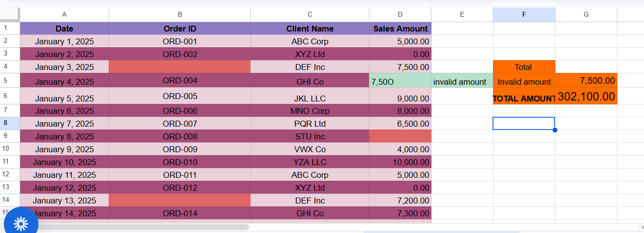Click the fill handle of the selected cell

[x=555, y=130]
